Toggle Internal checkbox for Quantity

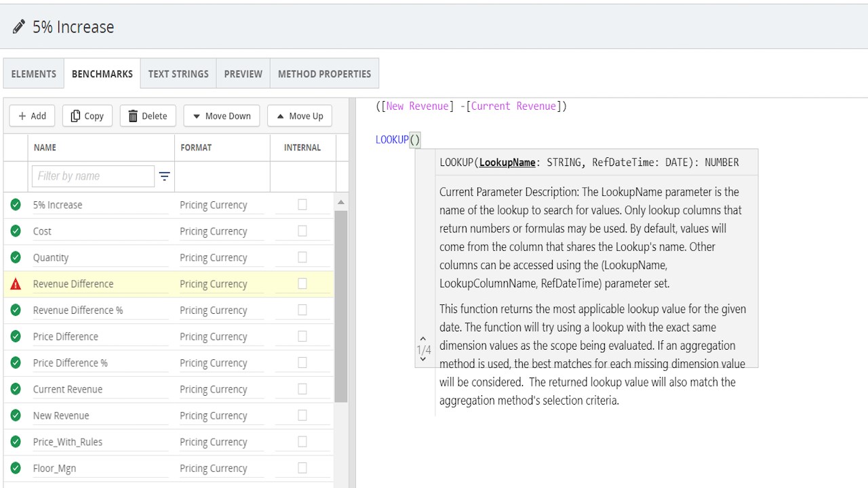[302, 257]
